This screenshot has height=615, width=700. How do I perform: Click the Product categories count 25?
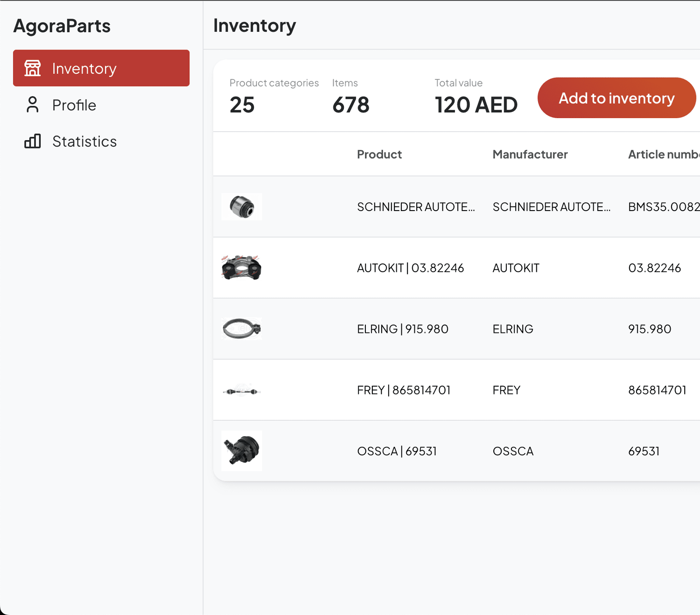pyautogui.click(x=242, y=105)
